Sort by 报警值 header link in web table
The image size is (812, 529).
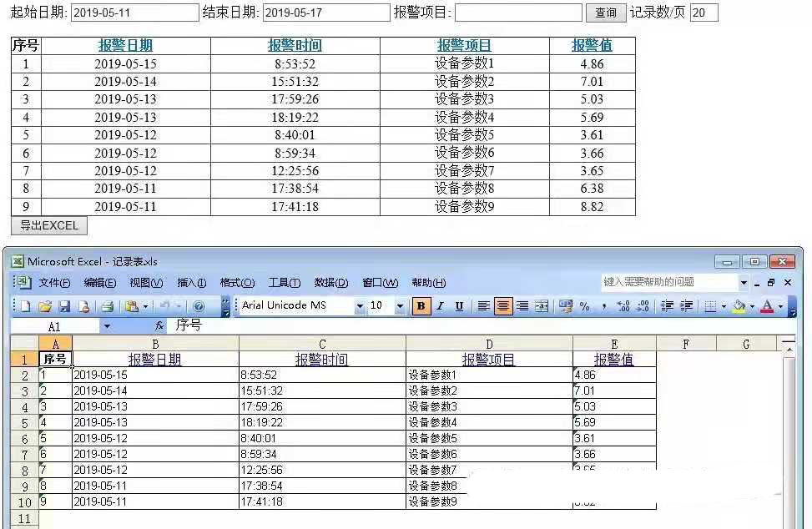click(x=592, y=46)
